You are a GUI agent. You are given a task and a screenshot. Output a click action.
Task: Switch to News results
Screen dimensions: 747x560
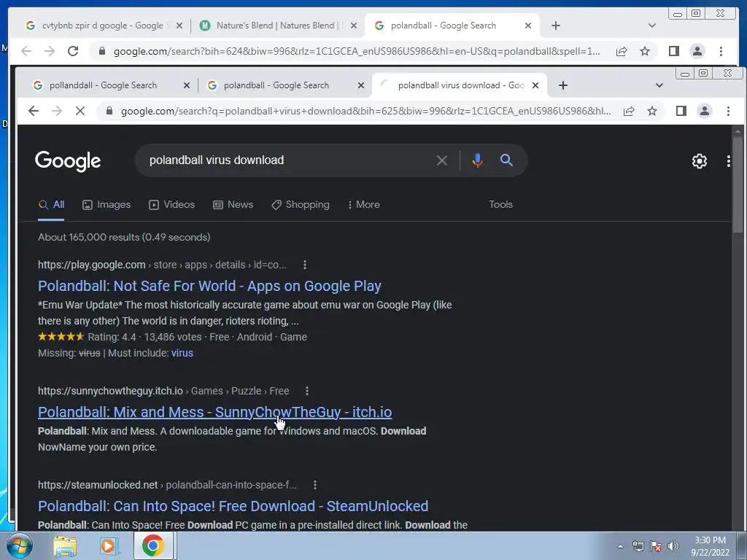click(233, 205)
